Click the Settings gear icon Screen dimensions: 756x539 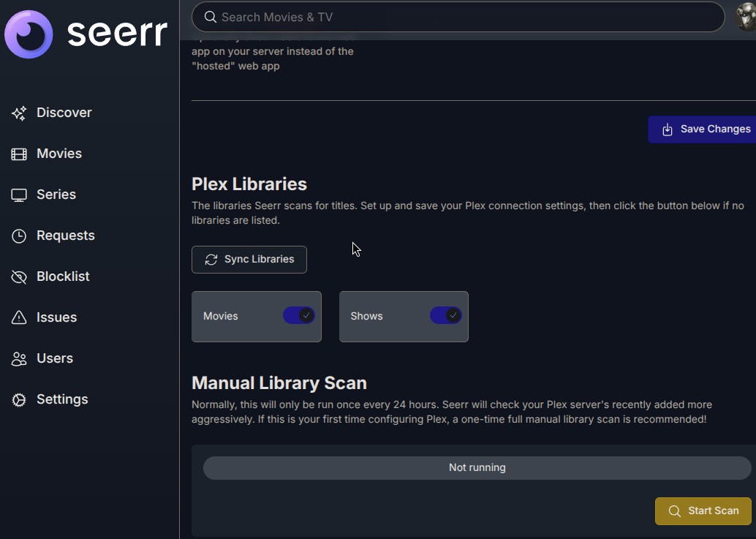[19, 400]
